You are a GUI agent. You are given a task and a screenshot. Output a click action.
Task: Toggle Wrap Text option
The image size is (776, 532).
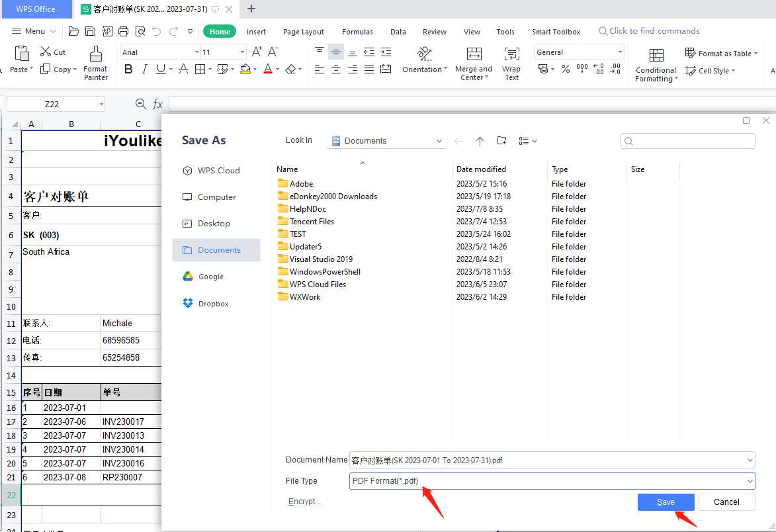pos(511,64)
